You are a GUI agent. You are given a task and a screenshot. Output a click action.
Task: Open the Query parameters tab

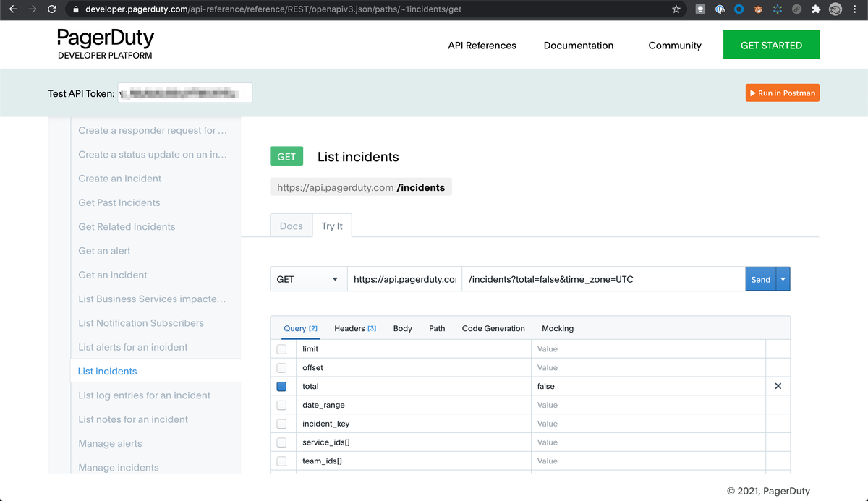tap(300, 328)
